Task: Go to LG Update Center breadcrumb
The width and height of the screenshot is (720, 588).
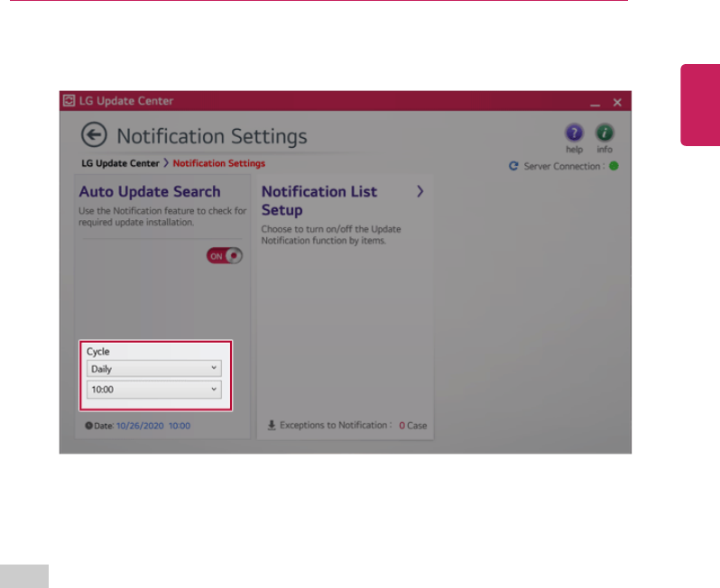Action: [x=120, y=163]
